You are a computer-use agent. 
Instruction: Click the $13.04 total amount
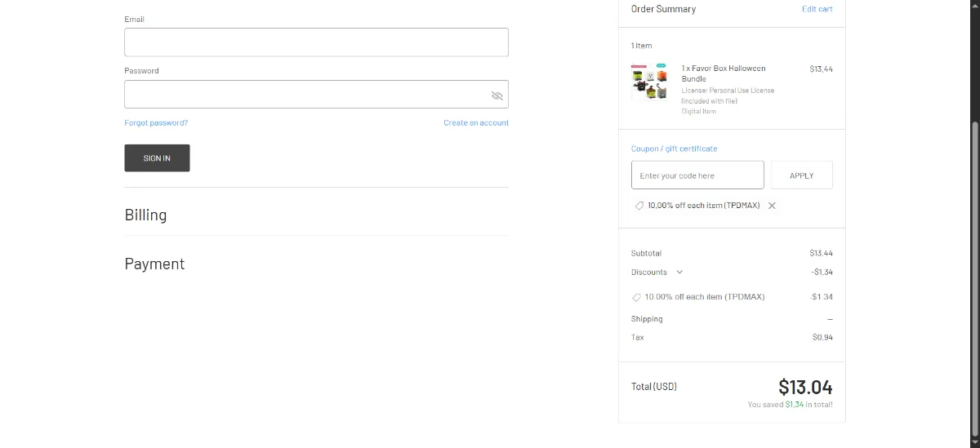[x=805, y=387]
